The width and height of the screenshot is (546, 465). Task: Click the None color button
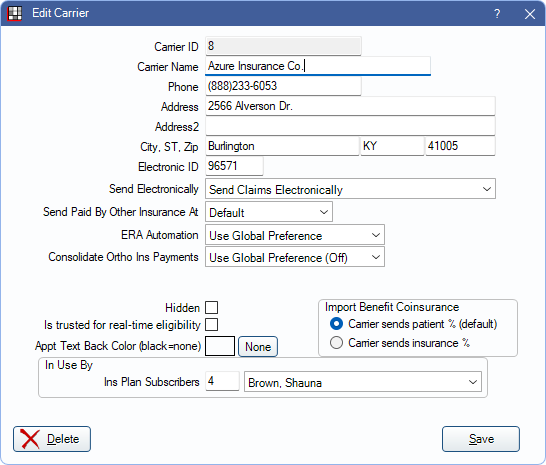[x=258, y=347]
